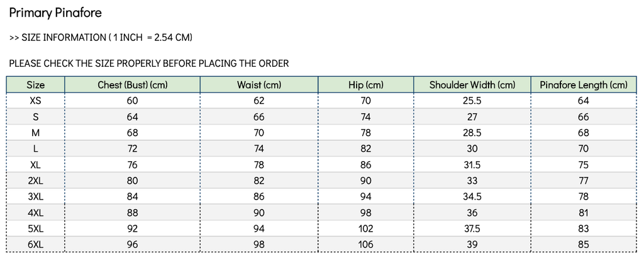Screen dimensions: 644x260
Task: Select the 2XL size row label
Action: [36, 181]
